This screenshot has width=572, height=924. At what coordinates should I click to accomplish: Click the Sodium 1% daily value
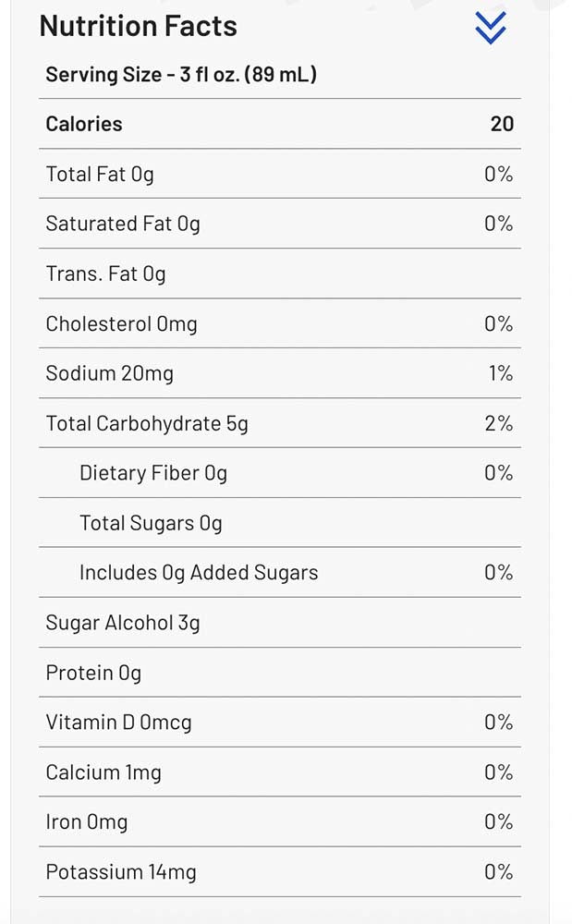click(x=502, y=372)
